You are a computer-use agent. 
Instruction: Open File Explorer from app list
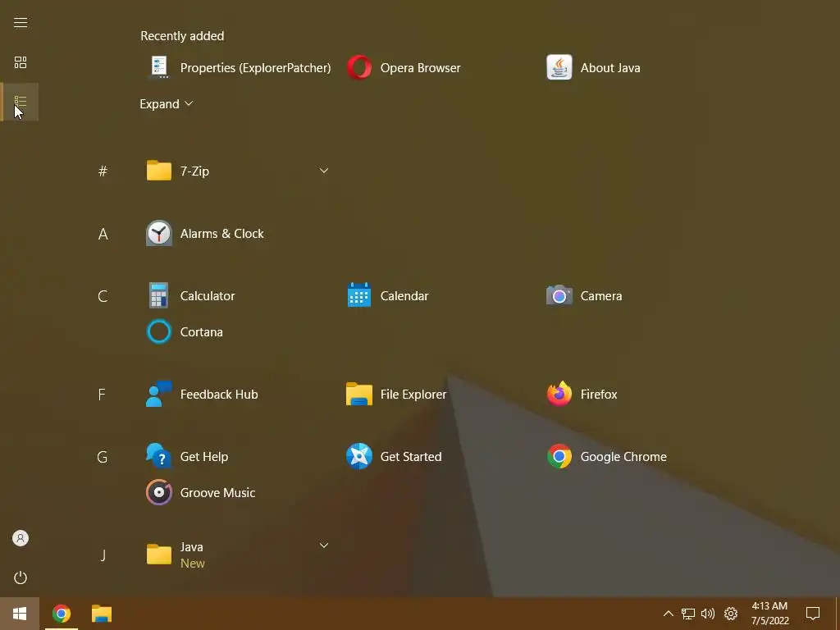359,394
